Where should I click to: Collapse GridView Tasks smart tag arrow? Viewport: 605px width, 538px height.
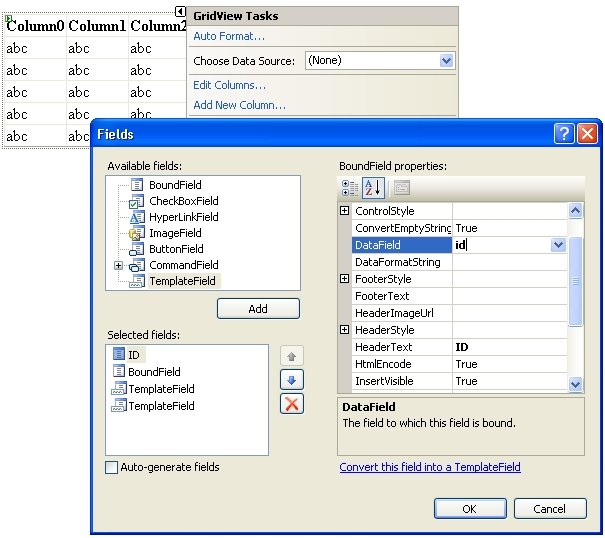[x=180, y=12]
